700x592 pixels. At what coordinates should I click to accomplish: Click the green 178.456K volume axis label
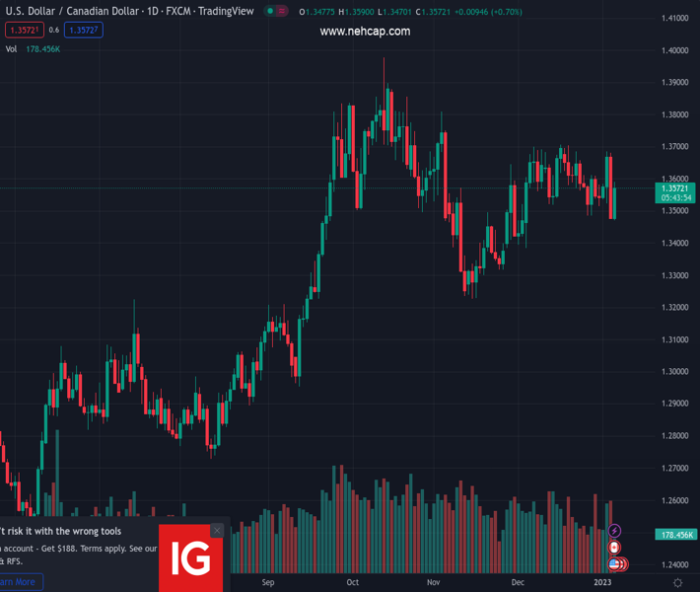click(676, 535)
